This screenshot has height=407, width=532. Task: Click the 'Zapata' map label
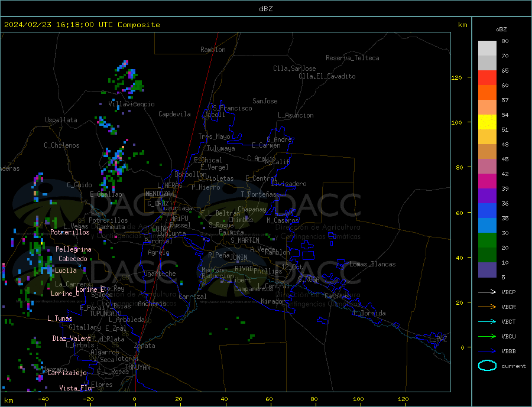[x=145, y=346]
